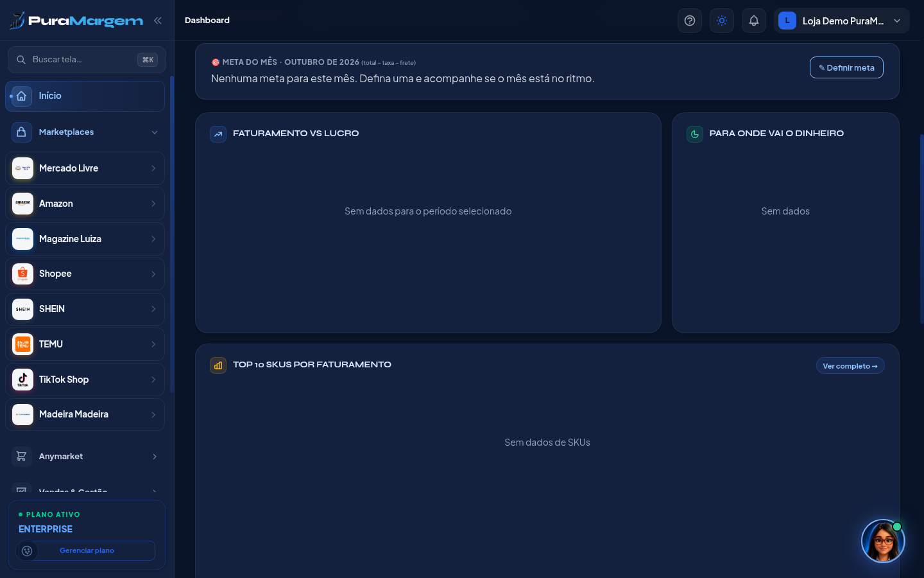Open the help question-mark icon

690,21
